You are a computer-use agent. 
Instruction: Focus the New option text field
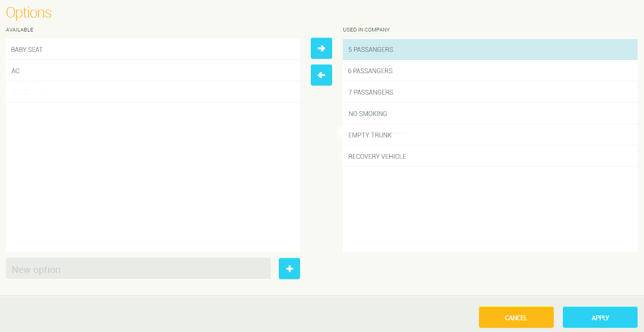coord(138,269)
